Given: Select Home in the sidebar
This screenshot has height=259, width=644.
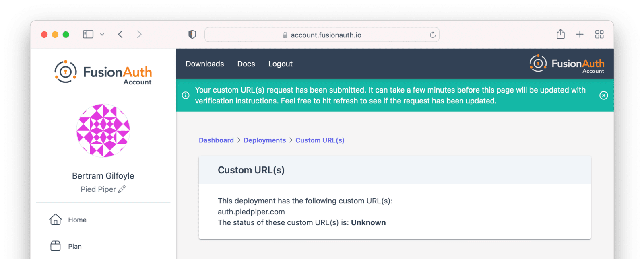Looking at the screenshot, I should (77, 220).
